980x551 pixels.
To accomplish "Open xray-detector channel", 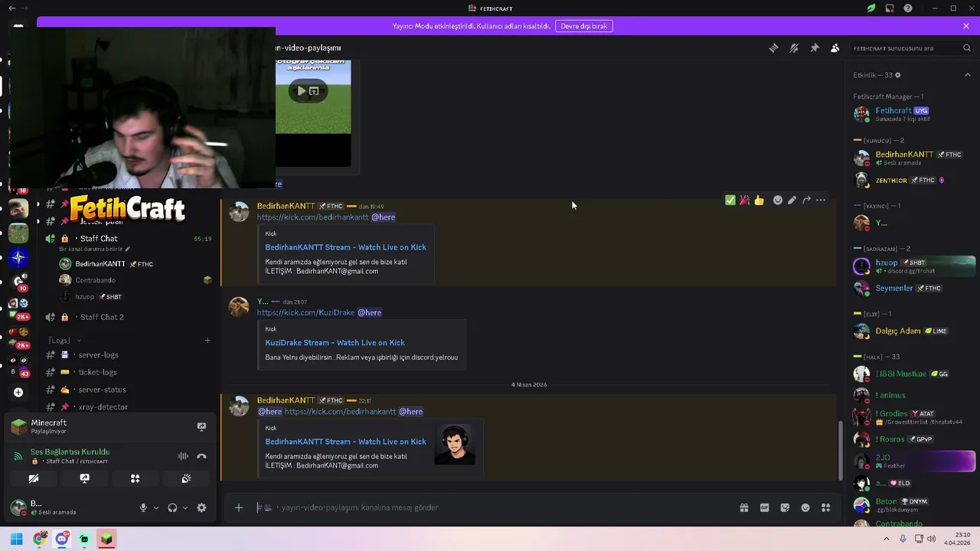I will 103,407.
